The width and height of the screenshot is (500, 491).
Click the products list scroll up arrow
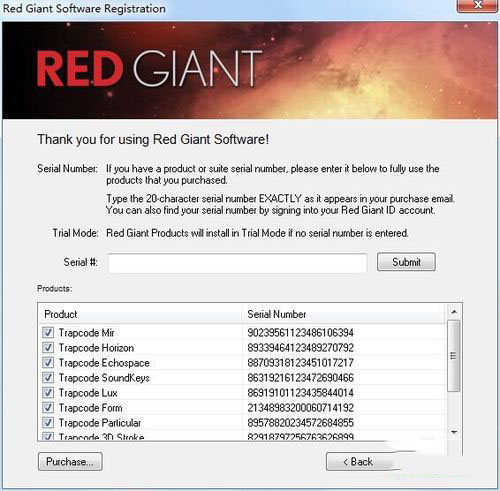(x=454, y=312)
